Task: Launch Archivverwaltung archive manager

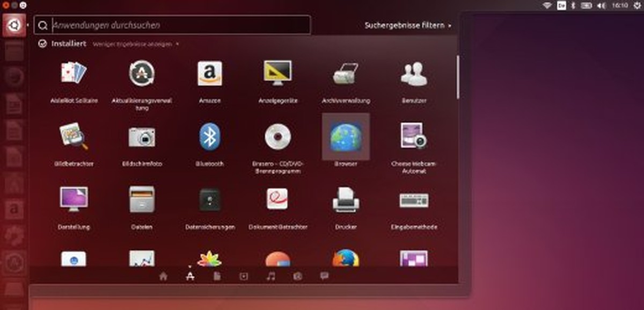Action: coord(346,73)
